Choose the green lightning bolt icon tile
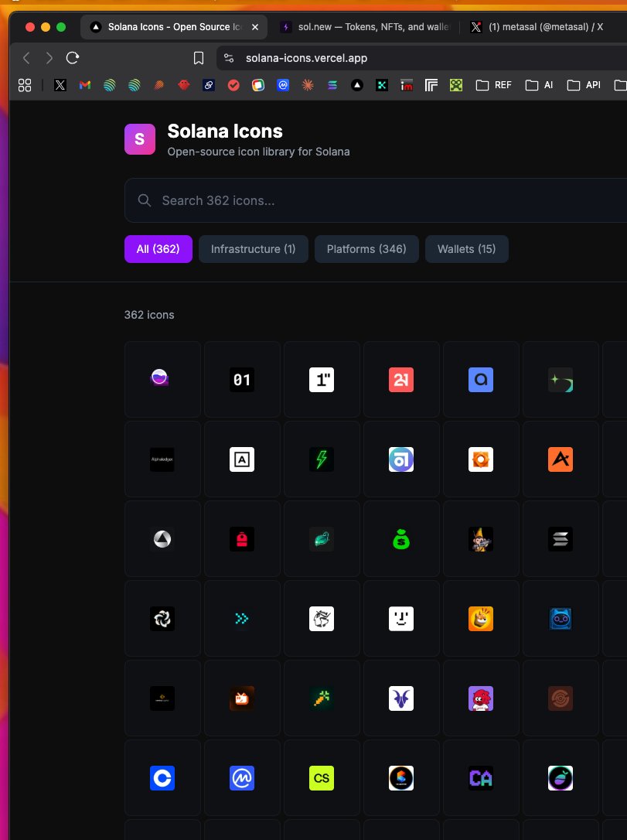This screenshot has width=627, height=840. pos(322,459)
